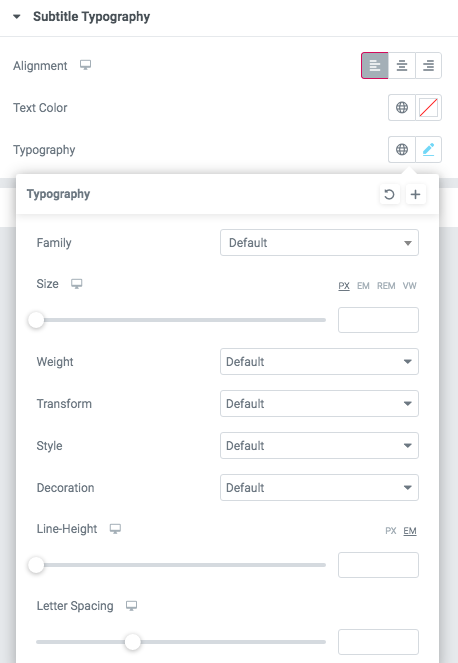
Task: Pick Text Color swatch
Action: pos(428,107)
